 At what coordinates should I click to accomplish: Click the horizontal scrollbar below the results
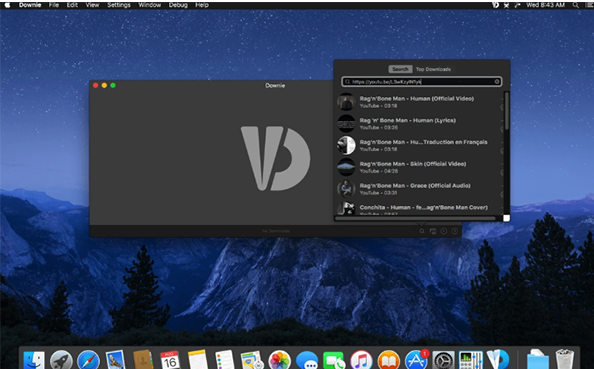pyautogui.click(x=415, y=219)
